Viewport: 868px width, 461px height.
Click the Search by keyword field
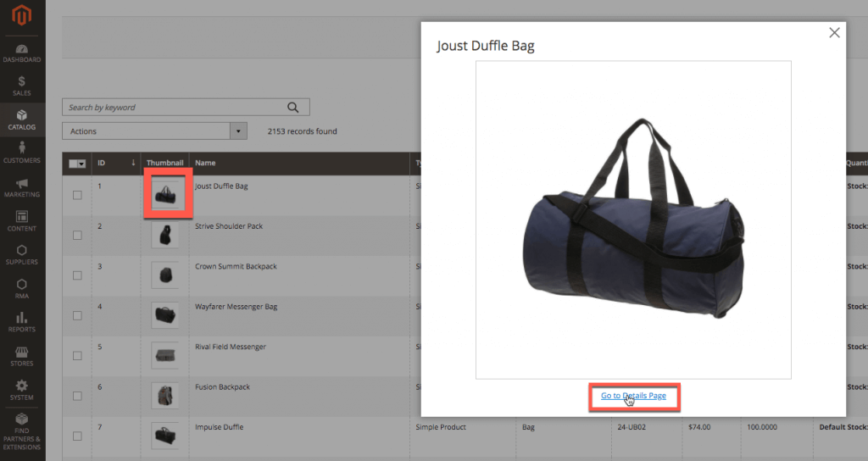[174, 108]
